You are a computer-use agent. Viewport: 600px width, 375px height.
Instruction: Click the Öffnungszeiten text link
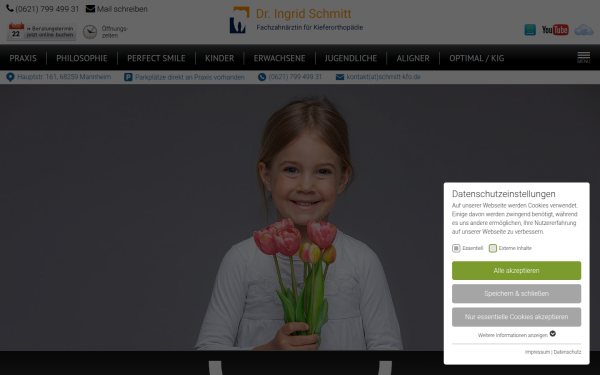point(114,32)
